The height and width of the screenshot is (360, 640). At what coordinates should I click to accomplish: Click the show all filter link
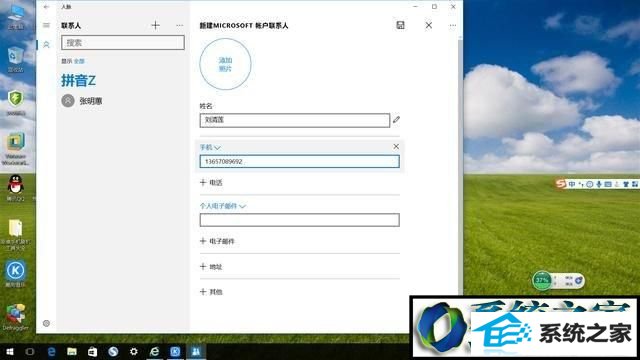click(79, 61)
